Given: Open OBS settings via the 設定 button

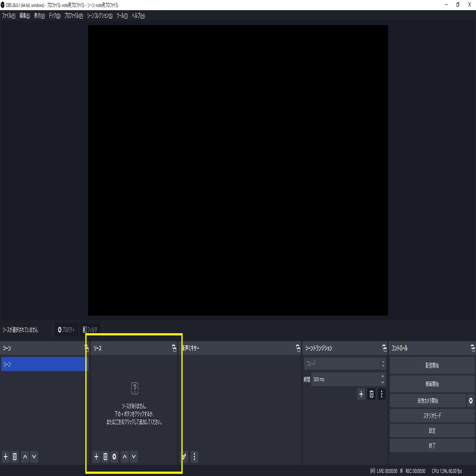Looking at the screenshot, I should 432,431.
